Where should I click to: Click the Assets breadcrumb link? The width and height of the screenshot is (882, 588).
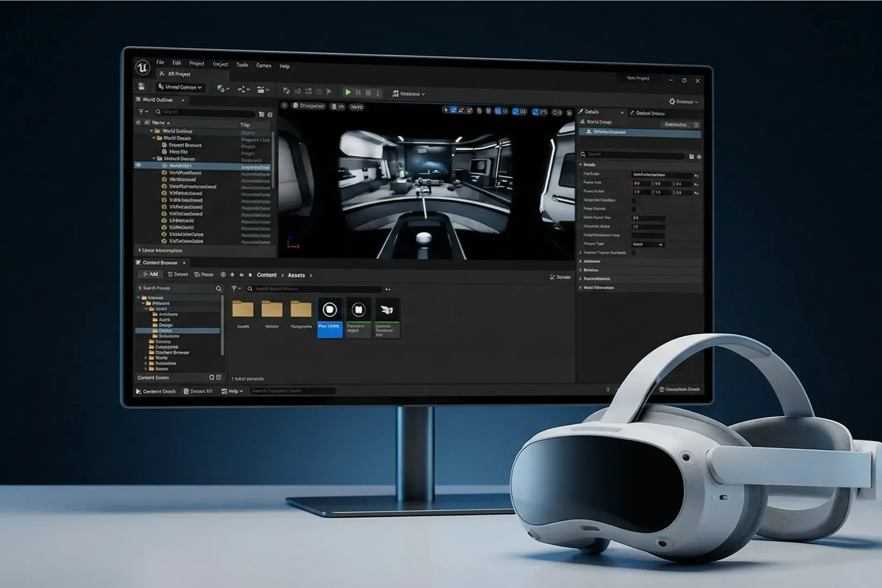pyautogui.click(x=296, y=275)
